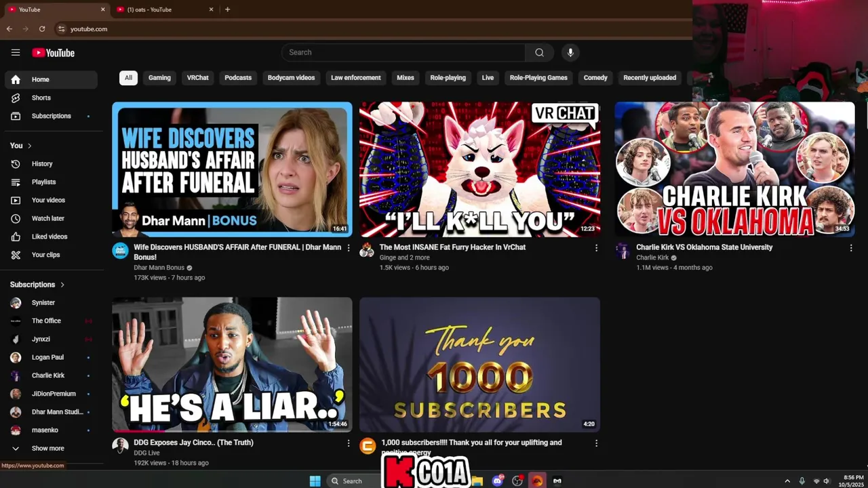Open the taskbar clock and date
The image size is (868, 488).
[x=853, y=481]
